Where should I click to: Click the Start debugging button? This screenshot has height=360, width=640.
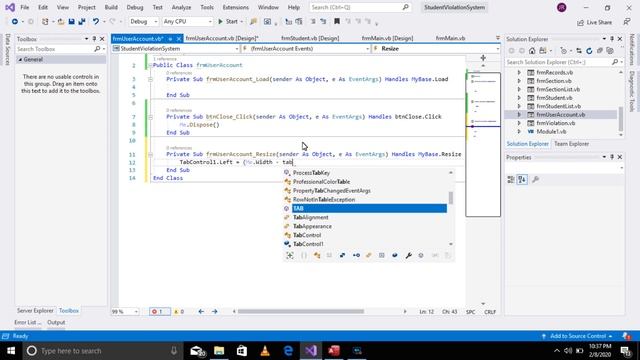point(230,22)
